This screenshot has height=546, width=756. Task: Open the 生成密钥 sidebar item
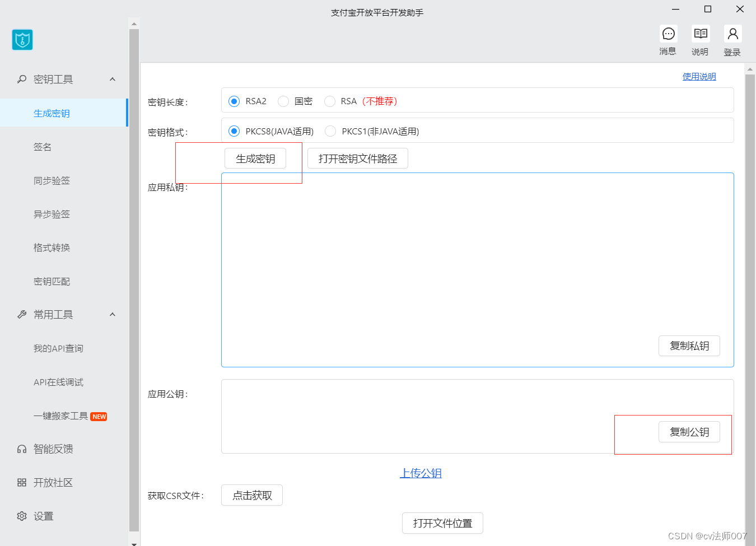point(64,113)
